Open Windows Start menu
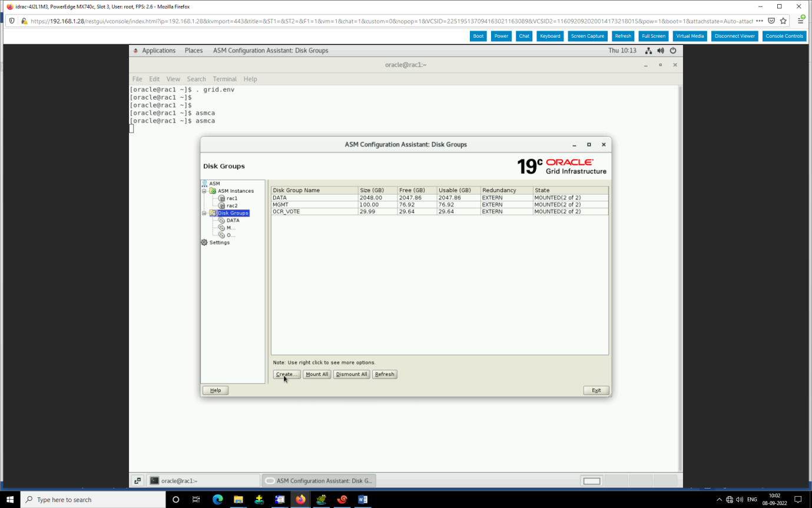 (10, 499)
